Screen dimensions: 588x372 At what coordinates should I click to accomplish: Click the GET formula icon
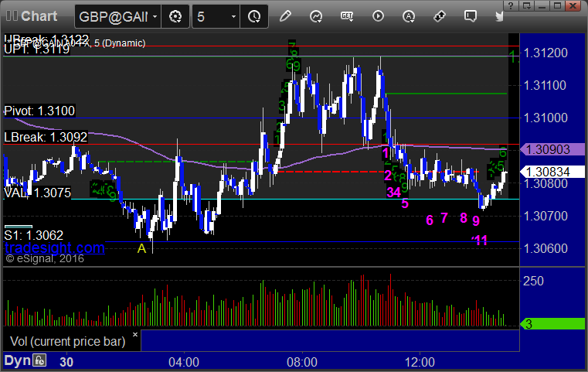[x=347, y=16]
